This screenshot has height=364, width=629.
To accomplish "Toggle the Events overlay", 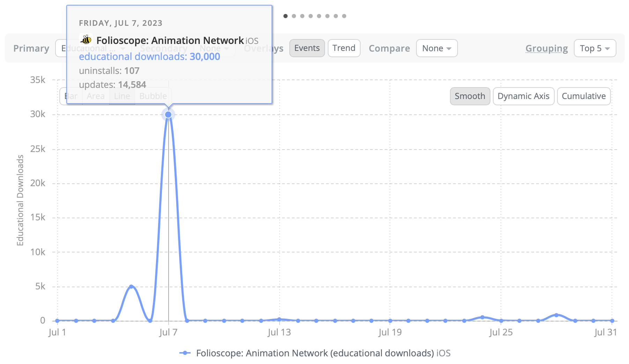I will 307,48.
